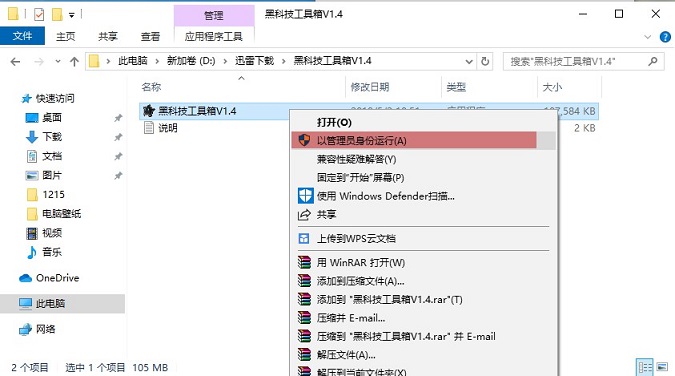Sort by the 名称 column header
The height and width of the screenshot is (376, 675).
(151, 87)
